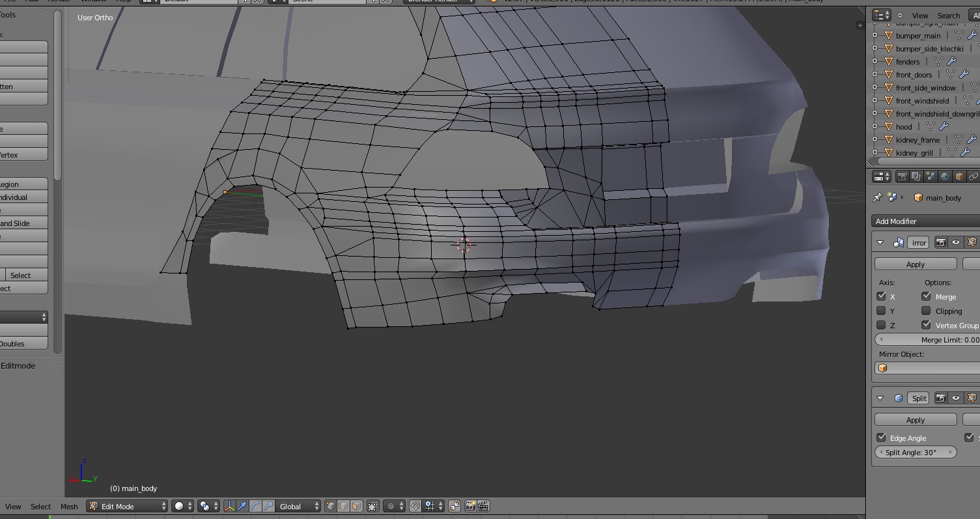
Task: Switch to face select mode
Action: click(356, 506)
